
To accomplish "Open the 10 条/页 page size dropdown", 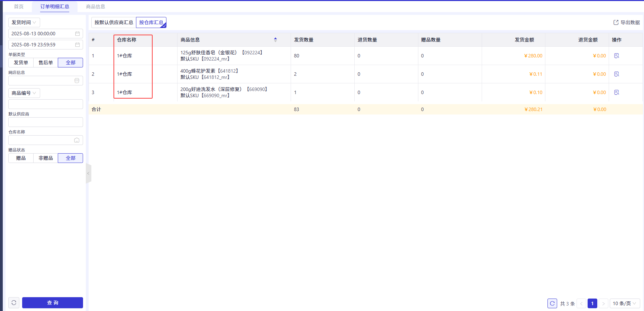I will 625,303.
